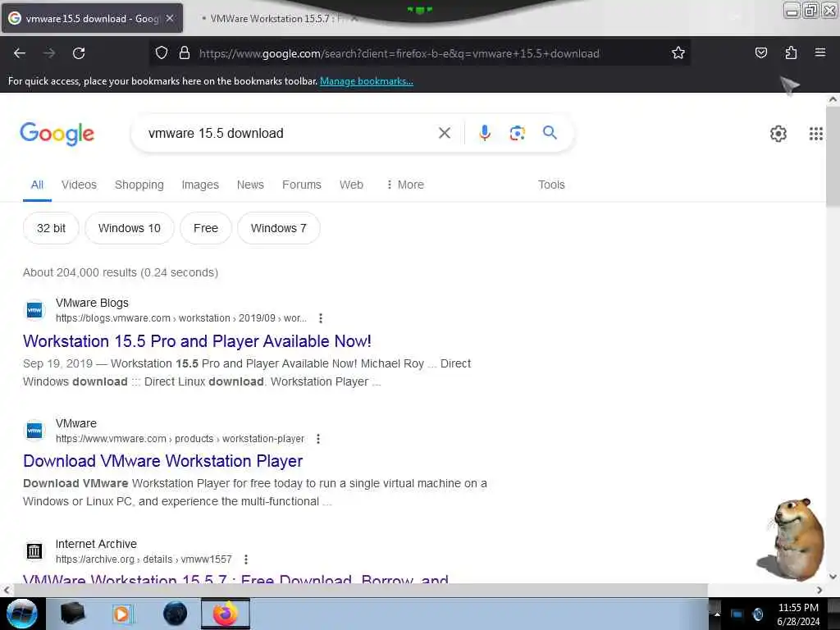Go back with the browser back arrow
The height and width of the screenshot is (630, 840).
(20, 53)
